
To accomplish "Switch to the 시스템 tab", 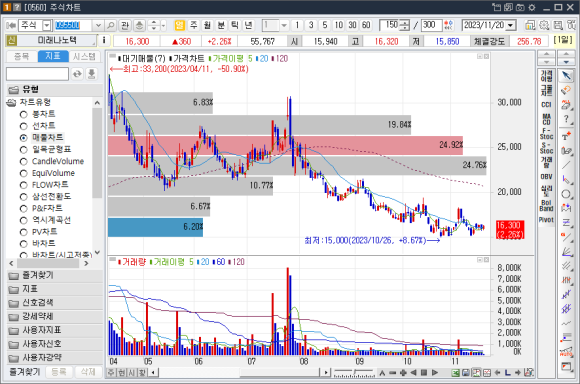I will 84,56.
